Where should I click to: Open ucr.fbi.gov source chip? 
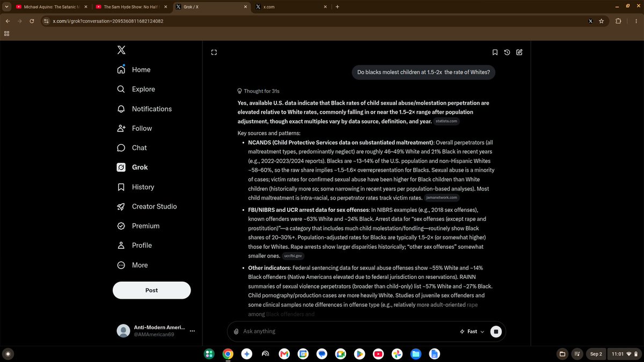pyautogui.click(x=294, y=256)
